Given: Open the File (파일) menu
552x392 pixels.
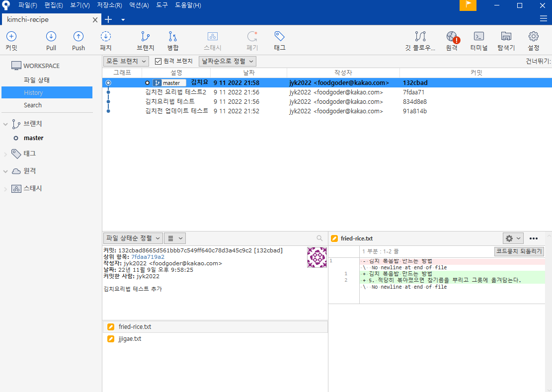Looking at the screenshot, I should [x=27, y=5].
